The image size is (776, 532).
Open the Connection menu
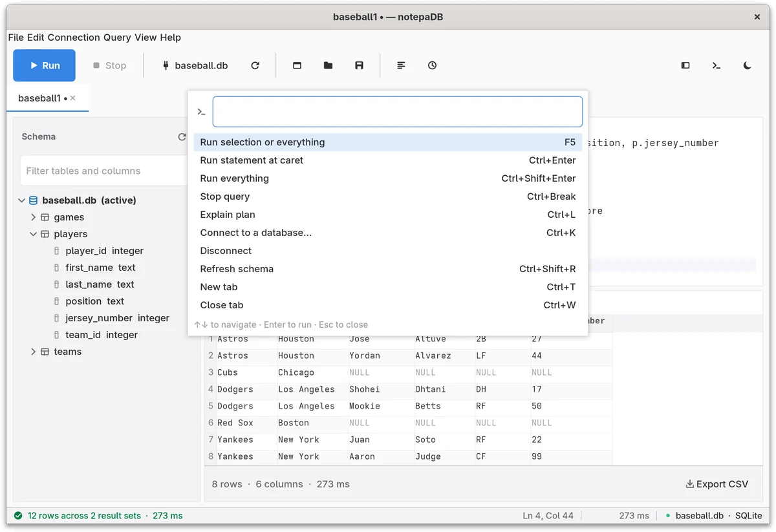tap(74, 37)
